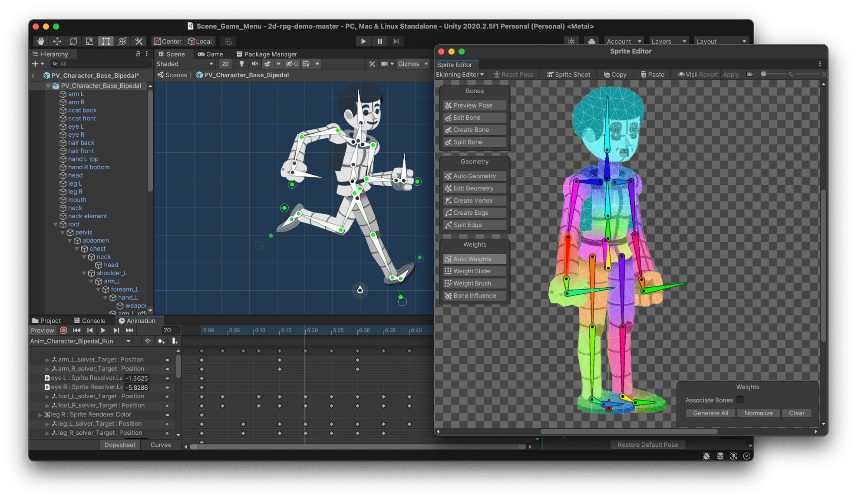The height and width of the screenshot is (499, 868).
Task: Click Sprite Sheet in Sprite Editor
Action: point(569,75)
